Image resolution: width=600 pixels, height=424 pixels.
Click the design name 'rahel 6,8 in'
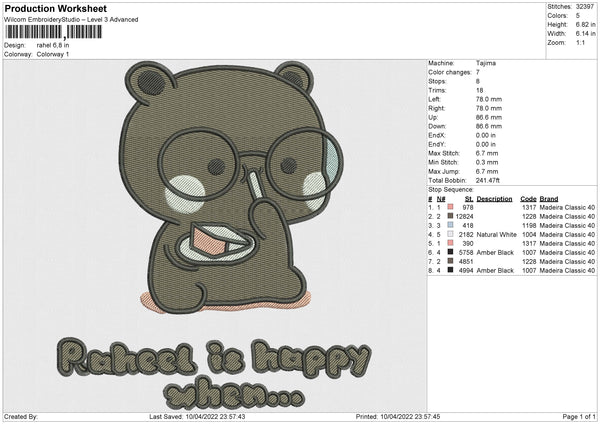[53, 45]
